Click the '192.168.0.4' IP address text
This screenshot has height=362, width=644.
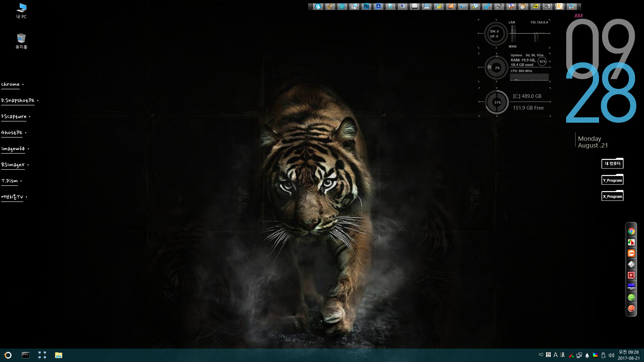click(x=539, y=22)
